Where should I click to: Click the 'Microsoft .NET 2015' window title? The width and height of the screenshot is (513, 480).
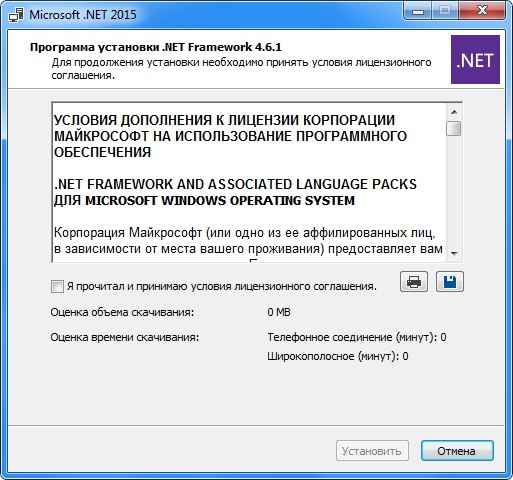click(83, 15)
